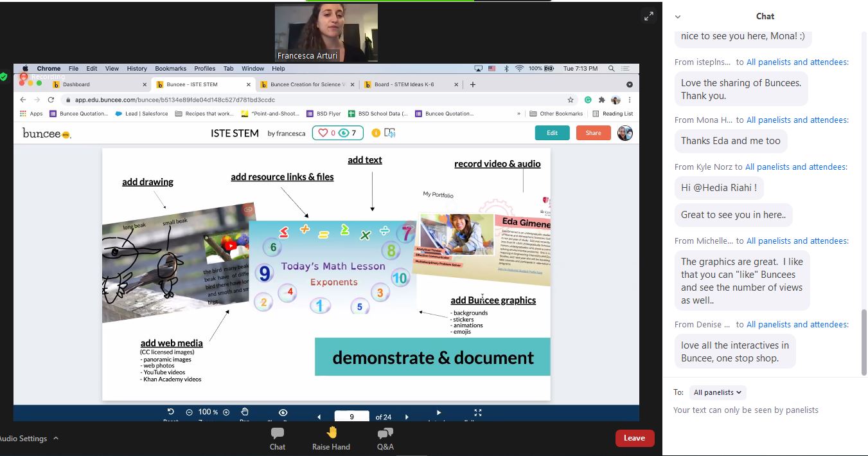The width and height of the screenshot is (868, 456).
Task: Go to the previous slide
Action: 319,417
